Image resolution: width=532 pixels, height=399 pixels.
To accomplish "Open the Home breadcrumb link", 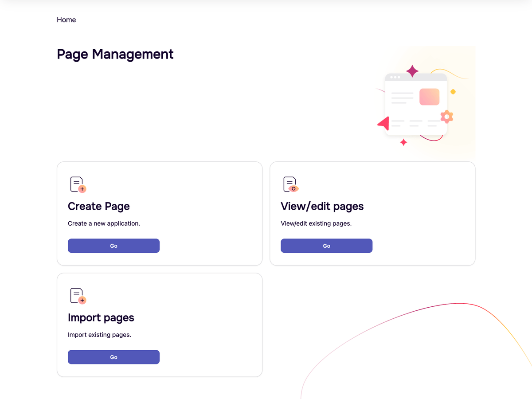I will pyautogui.click(x=66, y=20).
